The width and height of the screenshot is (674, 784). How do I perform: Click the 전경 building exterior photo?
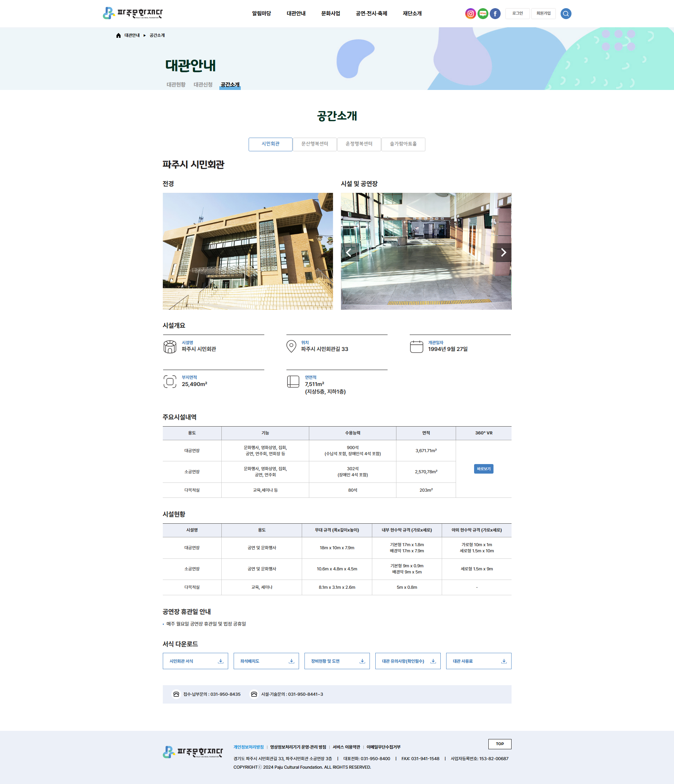point(248,251)
